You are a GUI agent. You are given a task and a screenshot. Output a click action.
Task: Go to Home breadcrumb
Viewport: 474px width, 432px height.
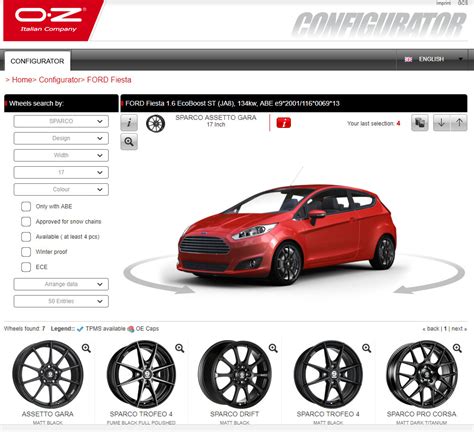(x=22, y=80)
